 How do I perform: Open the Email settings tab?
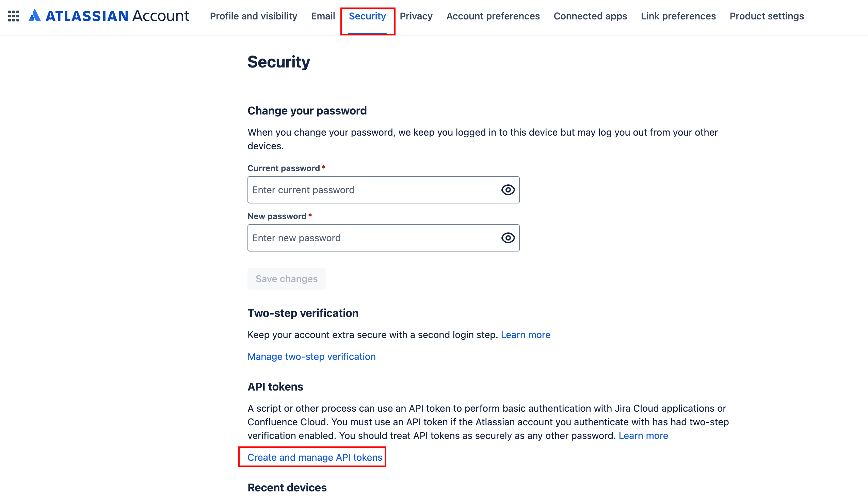(x=323, y=16)
